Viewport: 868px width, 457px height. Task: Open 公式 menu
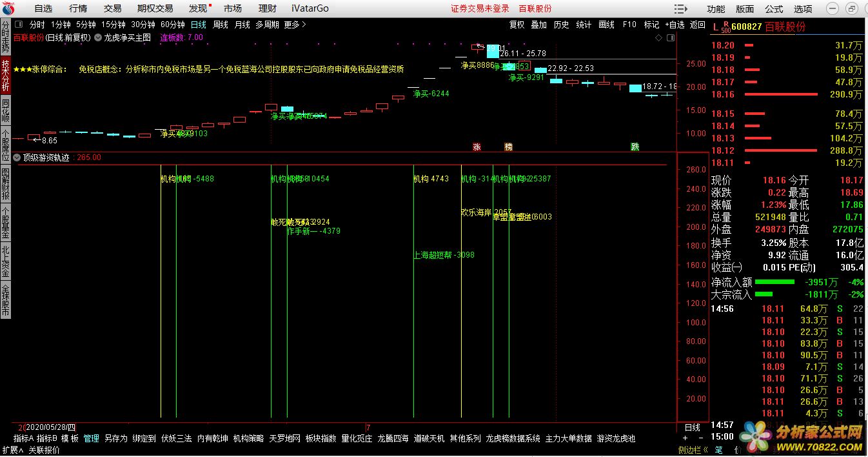774,8
